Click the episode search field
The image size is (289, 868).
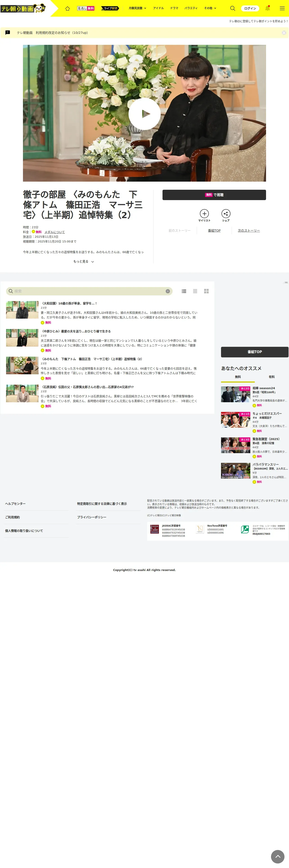click(89, 291)
